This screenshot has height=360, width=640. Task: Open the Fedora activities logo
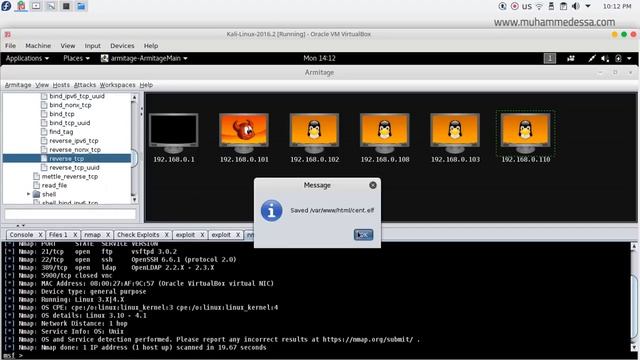[6, 6]
